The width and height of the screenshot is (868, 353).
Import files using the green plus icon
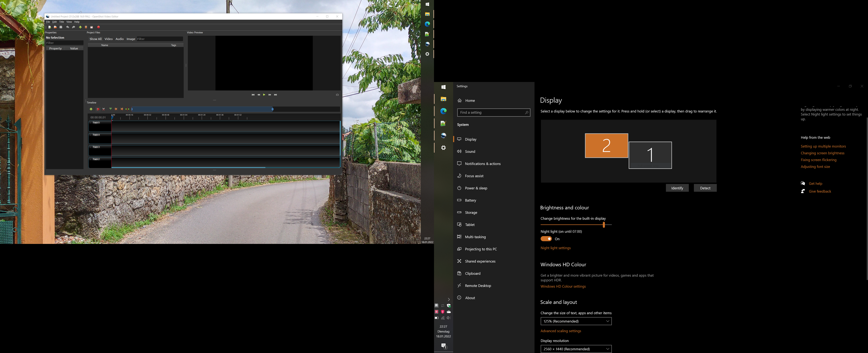point(80,27)
